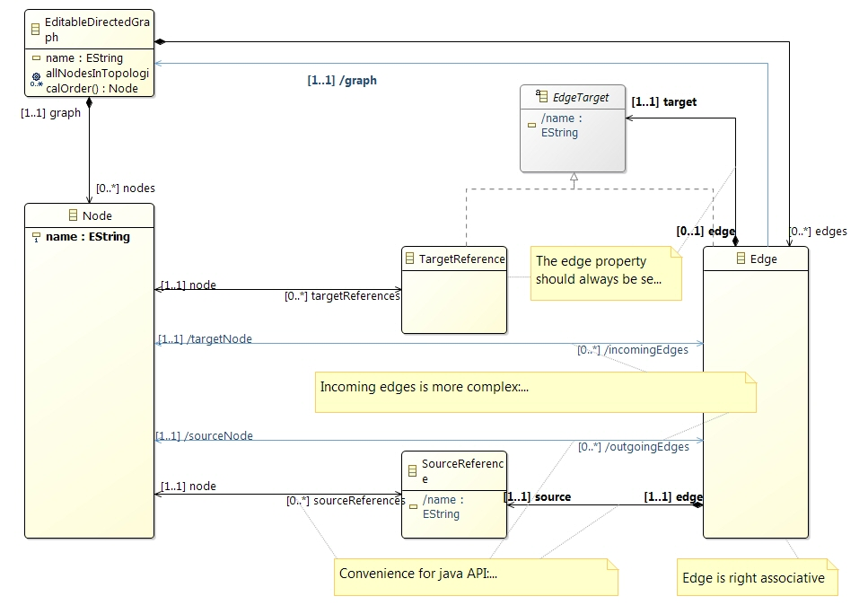This screenshot has width=868, height=605.
Task: Select the Node name attribute icon
Action: pyautogui.click(x=36, y=237)
